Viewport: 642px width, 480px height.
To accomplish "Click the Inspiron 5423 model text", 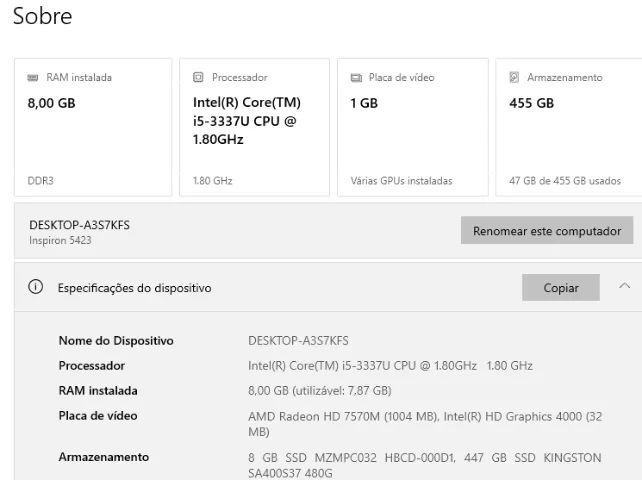I will [x=60, y=240].
